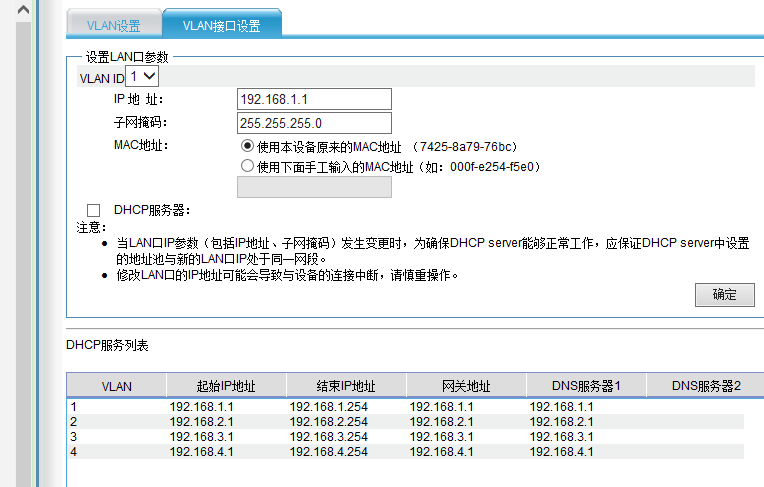Click the DNS服务器2 column header
Viewport: 764px width, 487px height.
click(x=706, y=386)
